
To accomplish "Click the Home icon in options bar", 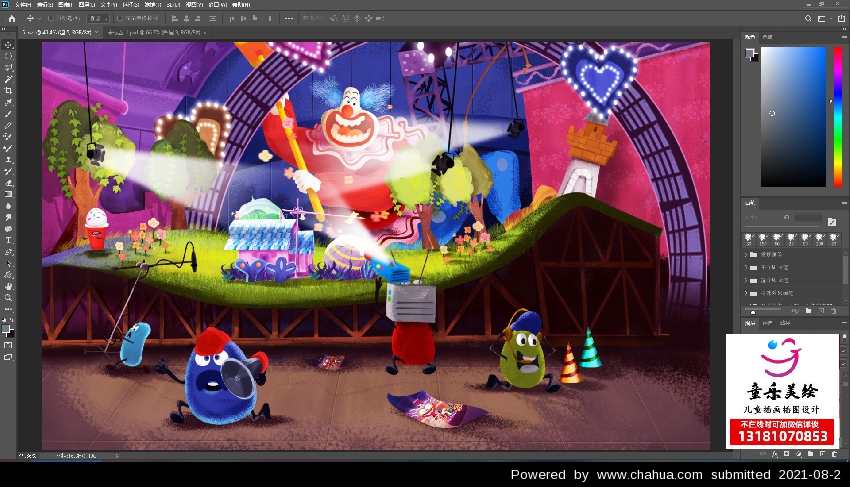I will 11,18.
